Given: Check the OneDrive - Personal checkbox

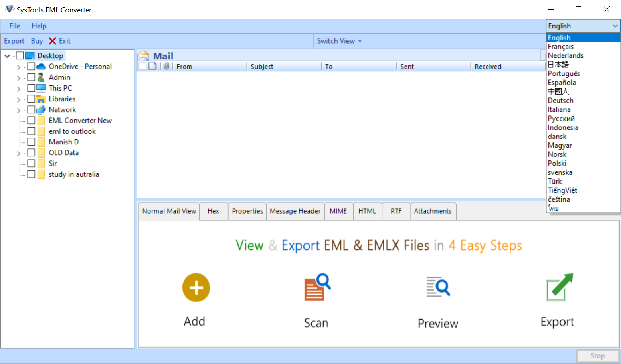Looking at the screenshot, I should pyautogui.click(x=31, y=67).
